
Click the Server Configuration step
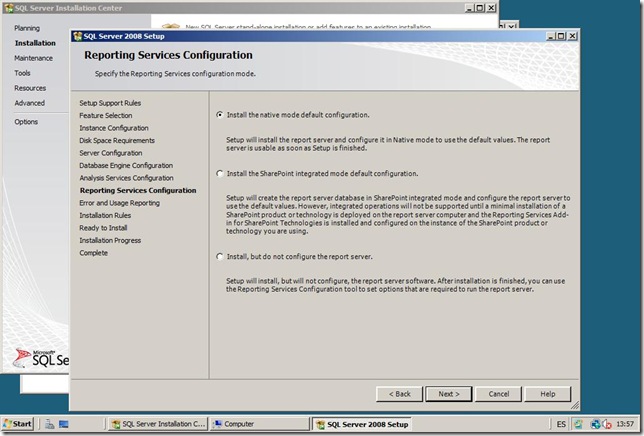click(110, 153)
